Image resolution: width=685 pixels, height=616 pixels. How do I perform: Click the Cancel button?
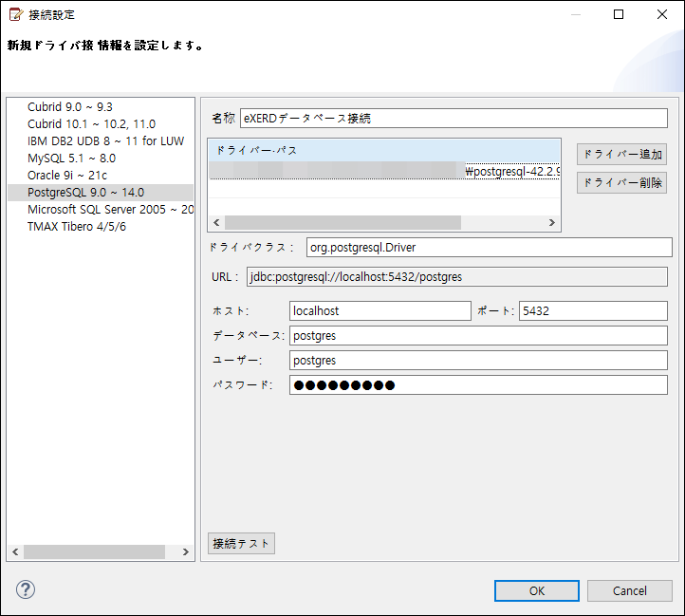630,591
